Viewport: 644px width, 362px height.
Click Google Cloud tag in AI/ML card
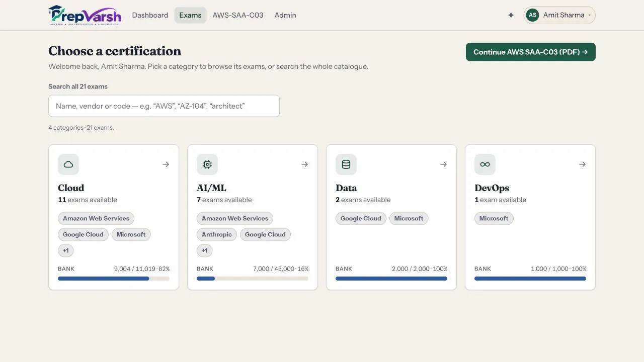265,235
